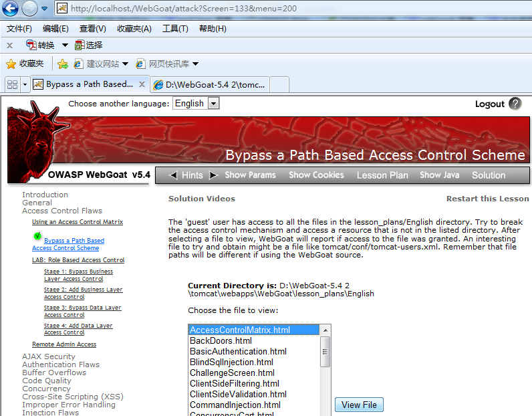The image size is (532, 416).
Task: Click Restart this Lesson
Action: point(487,199)
